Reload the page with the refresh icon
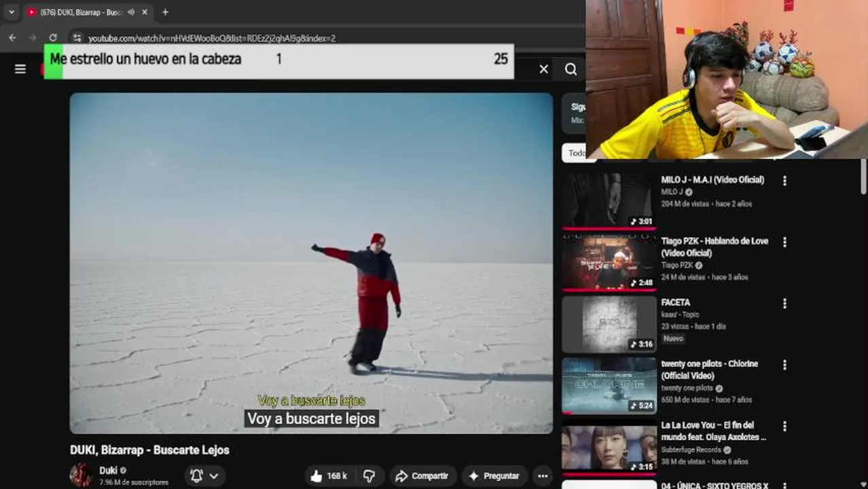Viewport: 868px width, 489px height. [53, 38]
